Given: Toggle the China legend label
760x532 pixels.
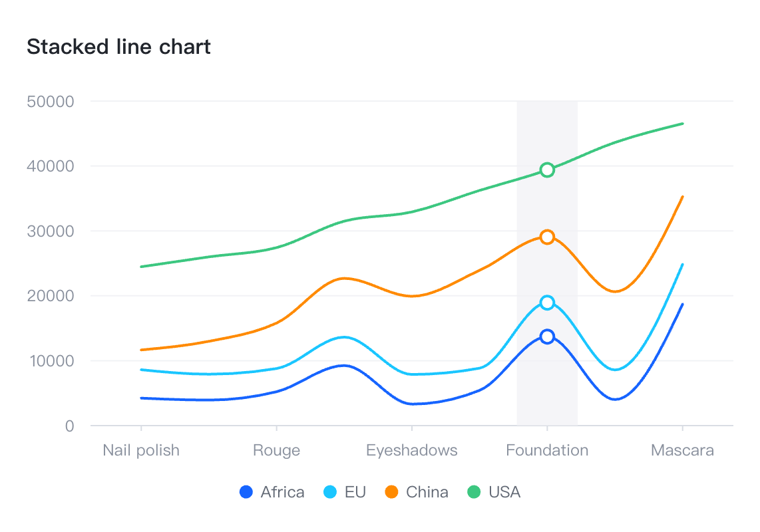Looking at the screenshot, I should 427,492.
